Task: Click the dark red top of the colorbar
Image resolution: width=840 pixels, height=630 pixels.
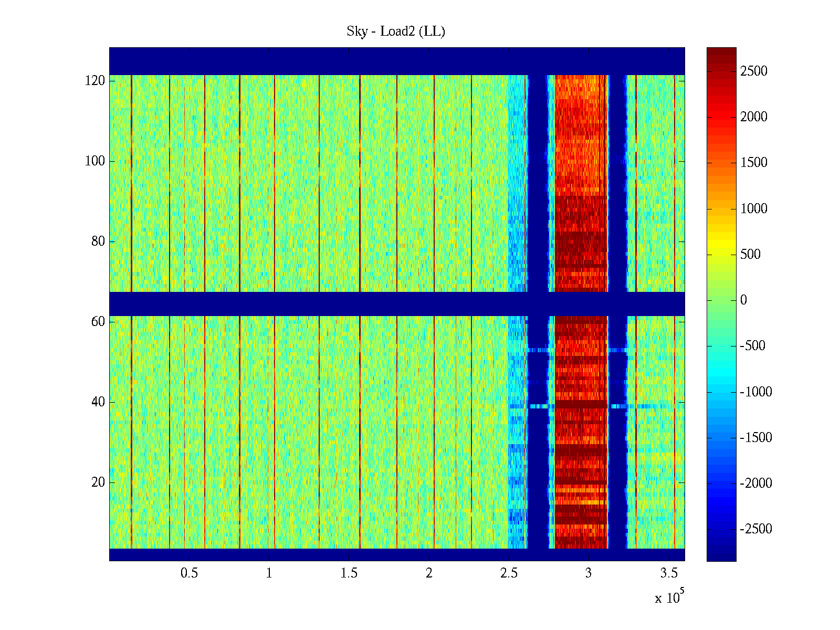Action: click(721, 55)
